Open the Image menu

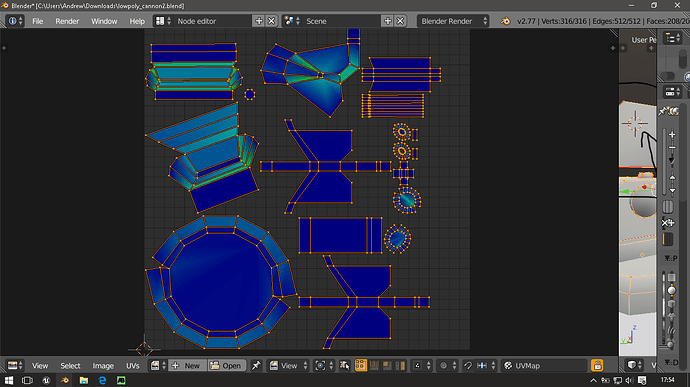click(103, 366)
